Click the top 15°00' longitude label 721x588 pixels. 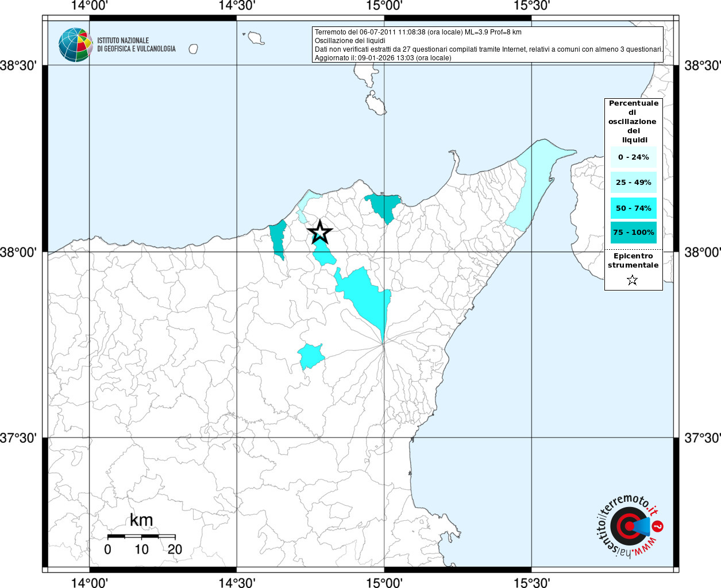coord(384,6)
